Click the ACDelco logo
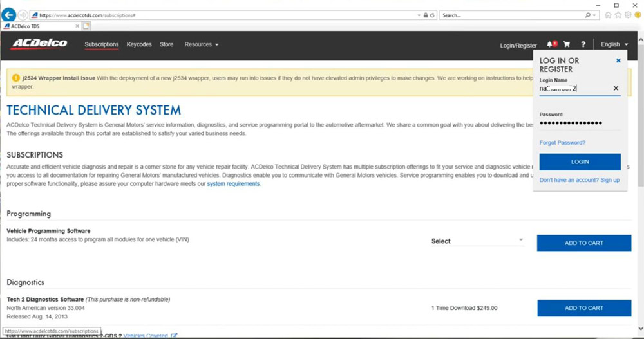The image size is (644, 339). click(39, 44)
